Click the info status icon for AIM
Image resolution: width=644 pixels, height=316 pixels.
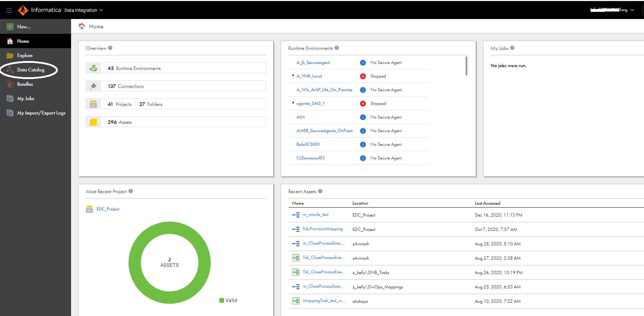tap(363, 117)
